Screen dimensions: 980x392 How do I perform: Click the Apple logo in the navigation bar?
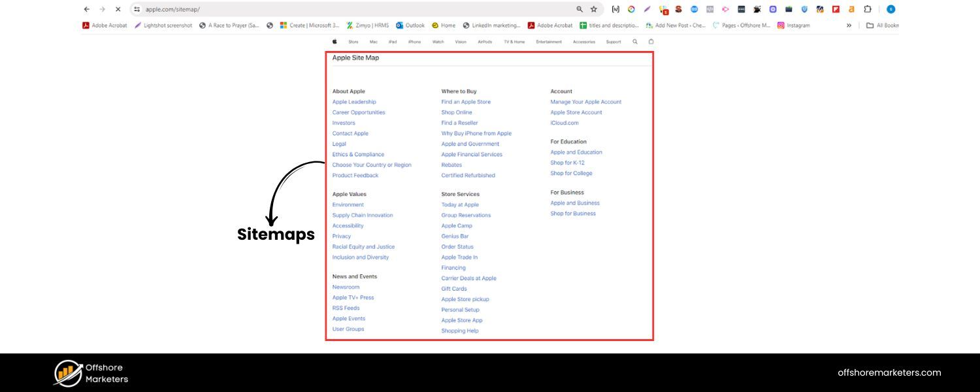335,41
